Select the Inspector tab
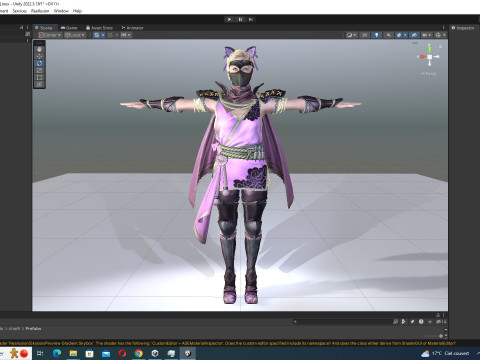This screenshot has height=360, width=480. tap(463, 28)
